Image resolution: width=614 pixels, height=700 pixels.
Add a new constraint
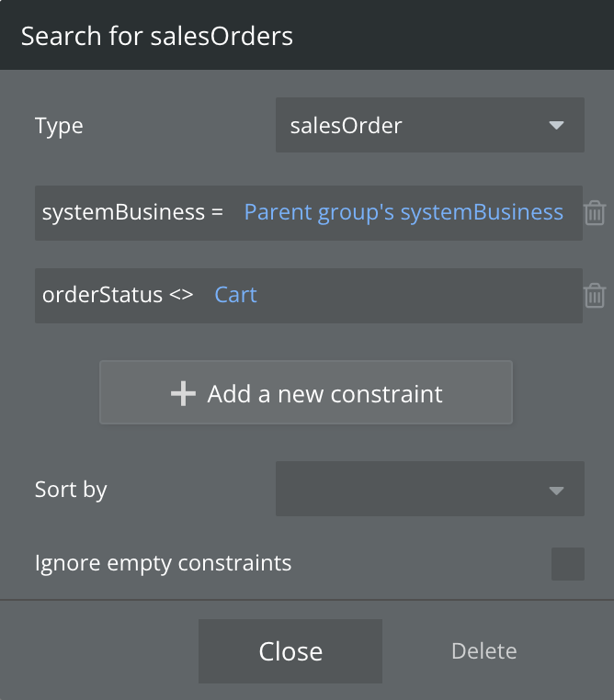point(306,392)
